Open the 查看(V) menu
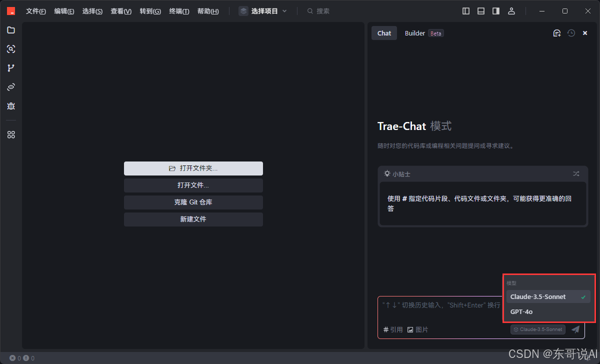The width and height of the screenshot is (600, 364). pos(121,11)
